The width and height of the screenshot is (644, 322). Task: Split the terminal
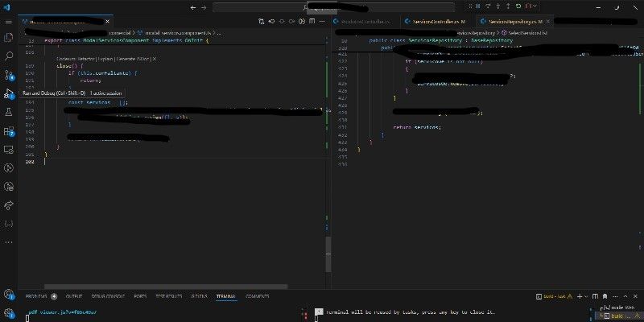tap(595, 296)
